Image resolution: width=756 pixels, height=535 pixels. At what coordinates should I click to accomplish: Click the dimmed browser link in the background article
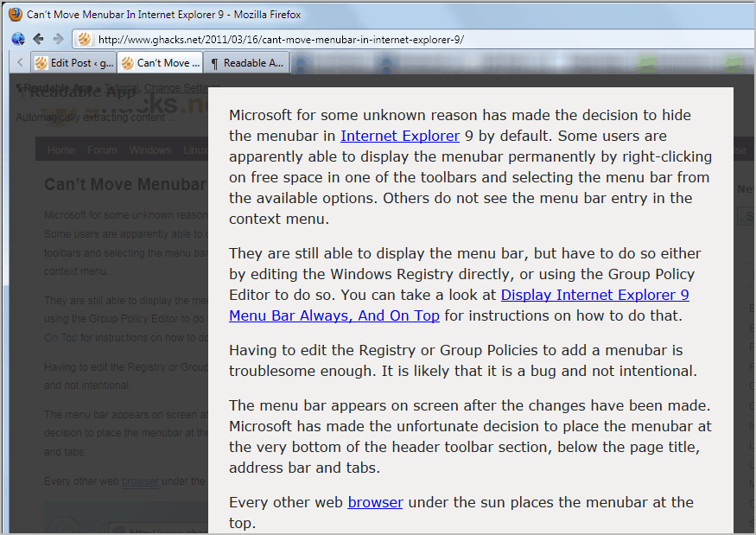coord(140,481)
